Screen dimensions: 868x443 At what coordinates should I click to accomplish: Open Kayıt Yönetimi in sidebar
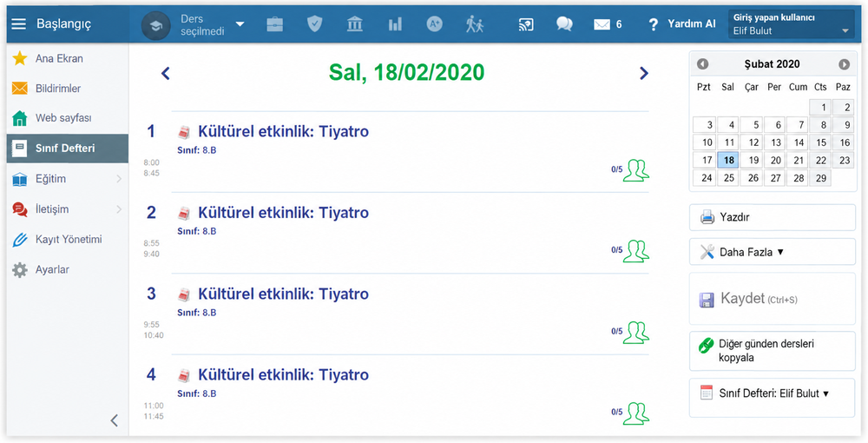point(67,239)
